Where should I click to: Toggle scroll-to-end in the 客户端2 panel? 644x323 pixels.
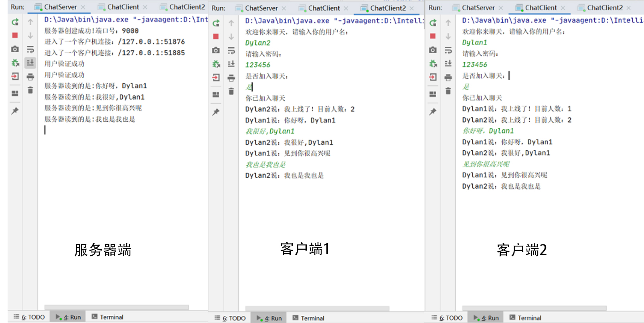(448, 63)
